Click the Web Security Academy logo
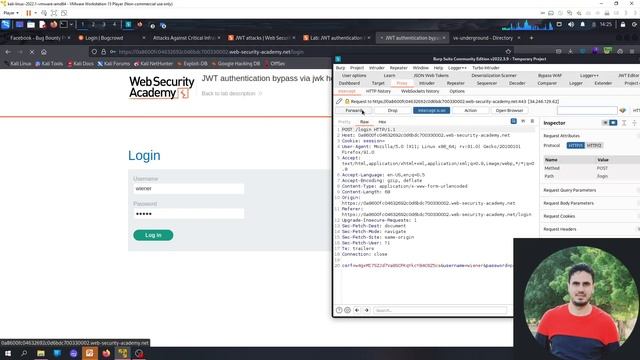 [161, 87]
